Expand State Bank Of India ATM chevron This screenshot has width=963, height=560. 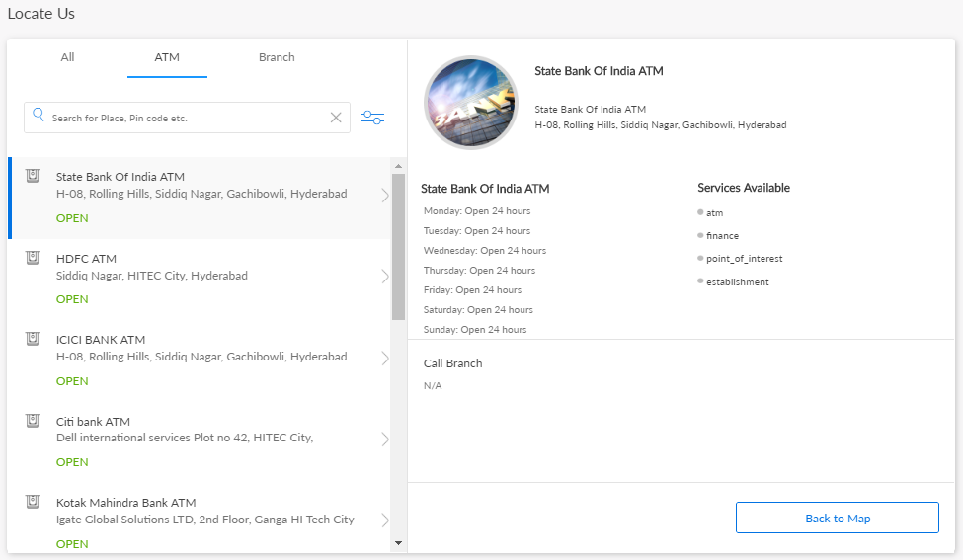click(384, 196)
